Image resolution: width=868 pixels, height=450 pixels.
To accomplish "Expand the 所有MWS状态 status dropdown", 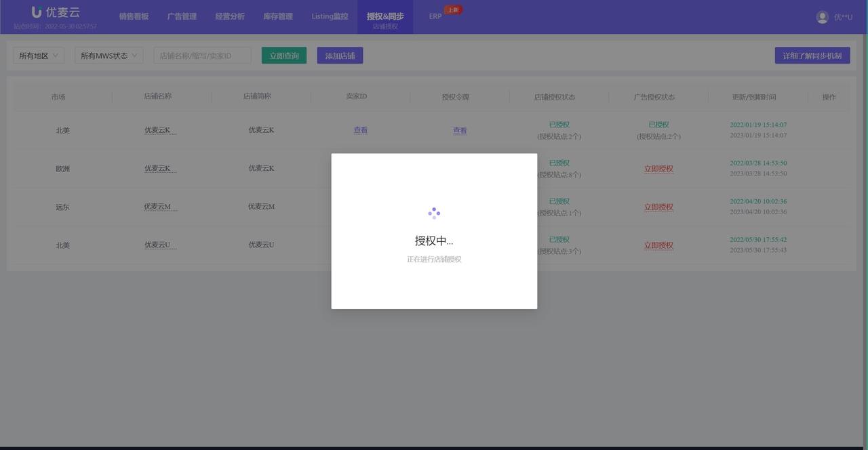I will [x=108, y=55].
